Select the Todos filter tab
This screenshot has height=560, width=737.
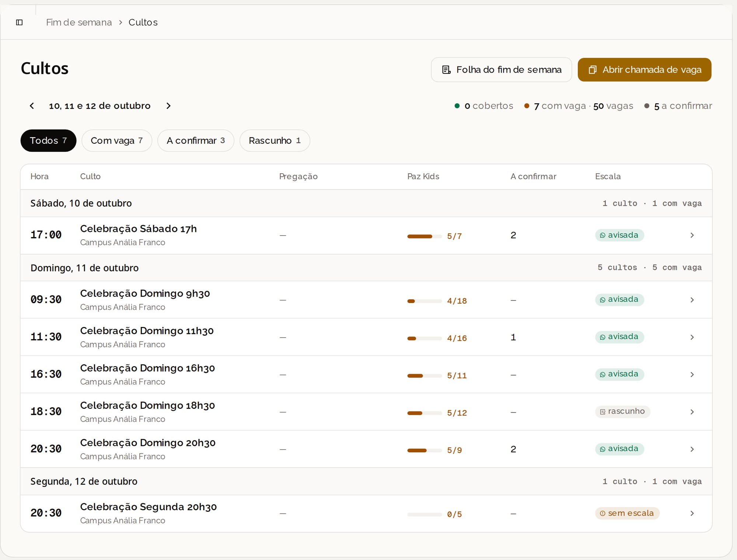tap(48, 140)
